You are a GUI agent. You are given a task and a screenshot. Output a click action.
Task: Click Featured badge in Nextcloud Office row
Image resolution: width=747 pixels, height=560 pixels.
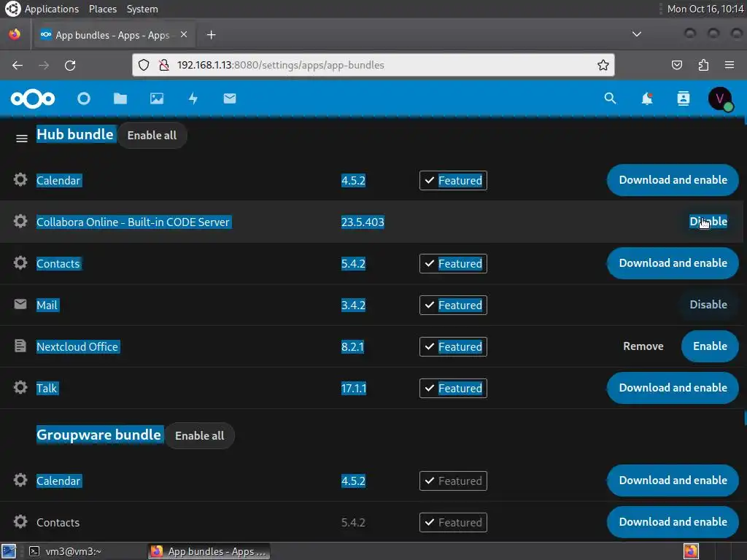coord(453,346)
